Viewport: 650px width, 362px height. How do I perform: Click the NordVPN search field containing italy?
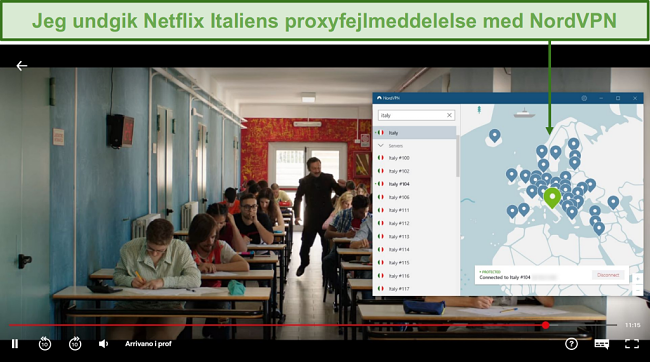click(416, 115)
